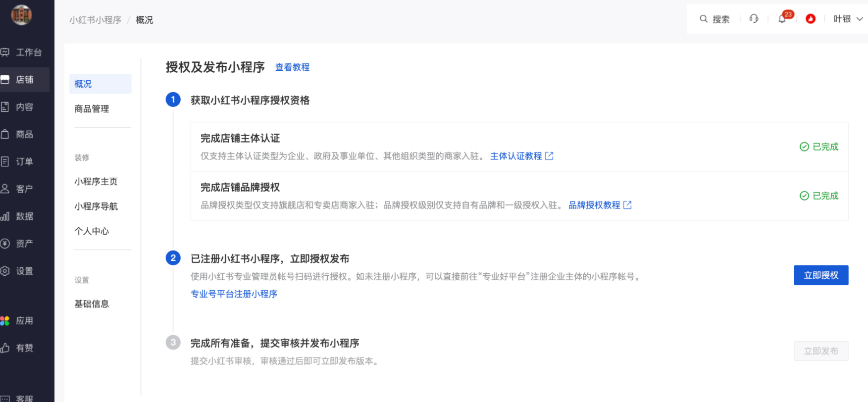Image resolution: width=868 pixels, height=402 pixels.
Task: Open the 客户 customer icon in sidebar
Action: click(x=5, y=189)
